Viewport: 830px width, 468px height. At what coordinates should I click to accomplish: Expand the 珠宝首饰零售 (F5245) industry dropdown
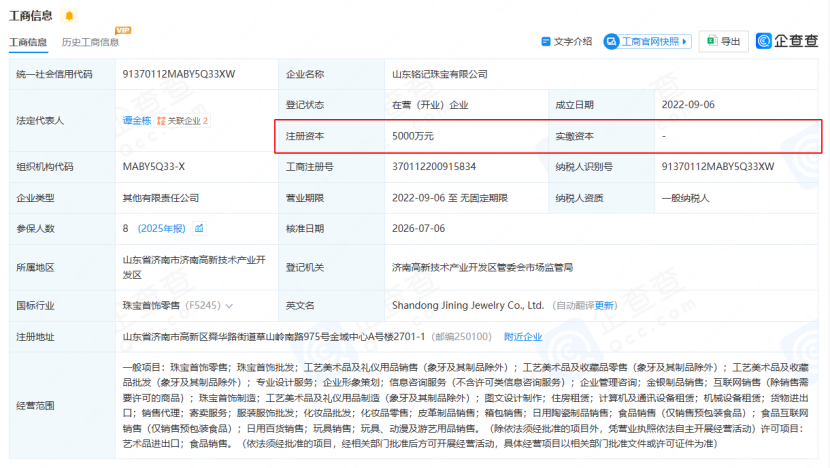coord(229,305)
